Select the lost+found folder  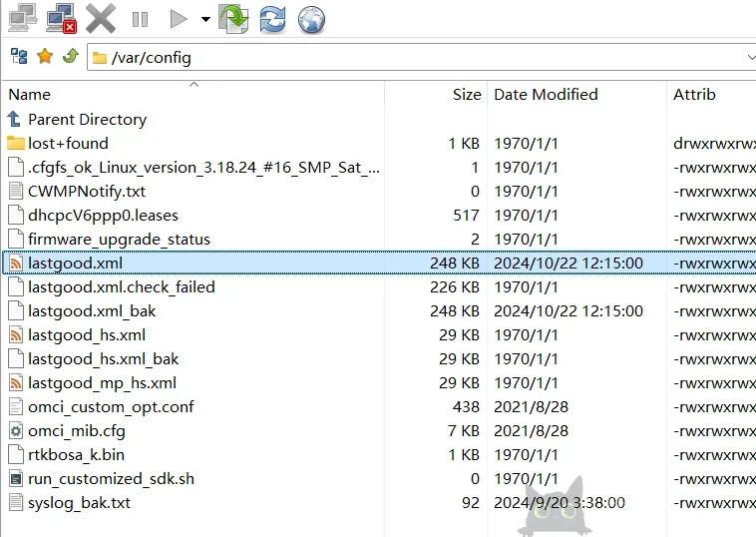[x=68, y=144]
